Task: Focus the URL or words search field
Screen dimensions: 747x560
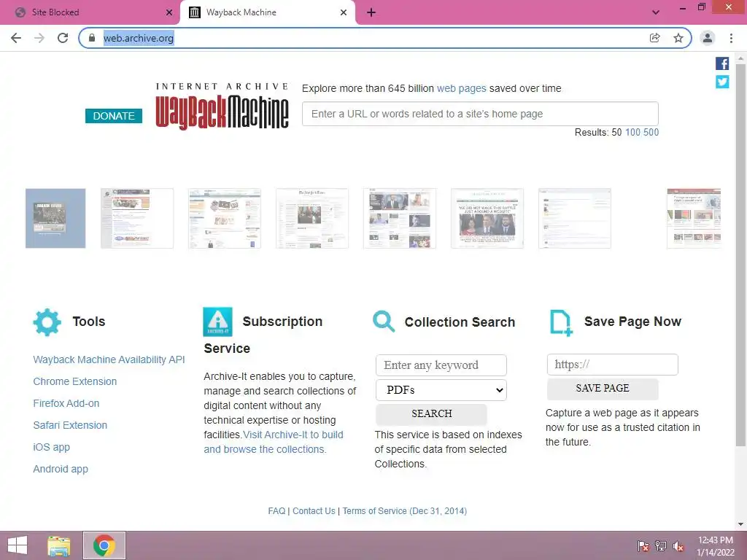Action: click(480, 114)
